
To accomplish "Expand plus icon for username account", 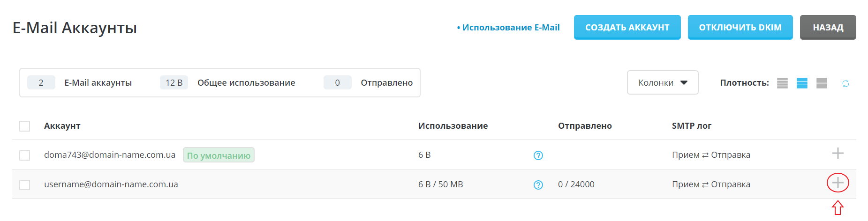I will pyautogui.click(x=838, y=183).
